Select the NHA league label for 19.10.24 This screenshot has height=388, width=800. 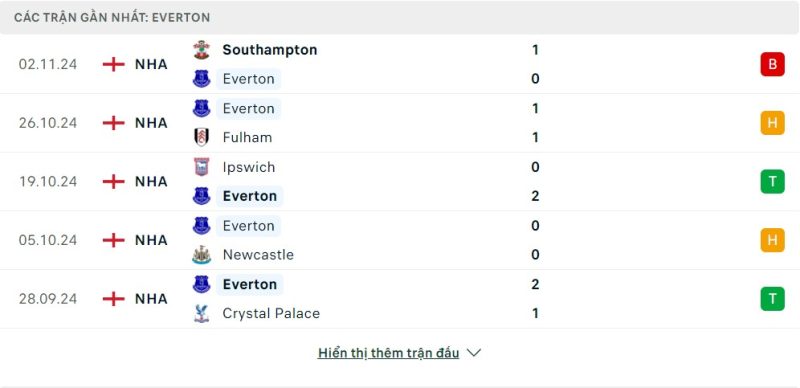(151, 182)
